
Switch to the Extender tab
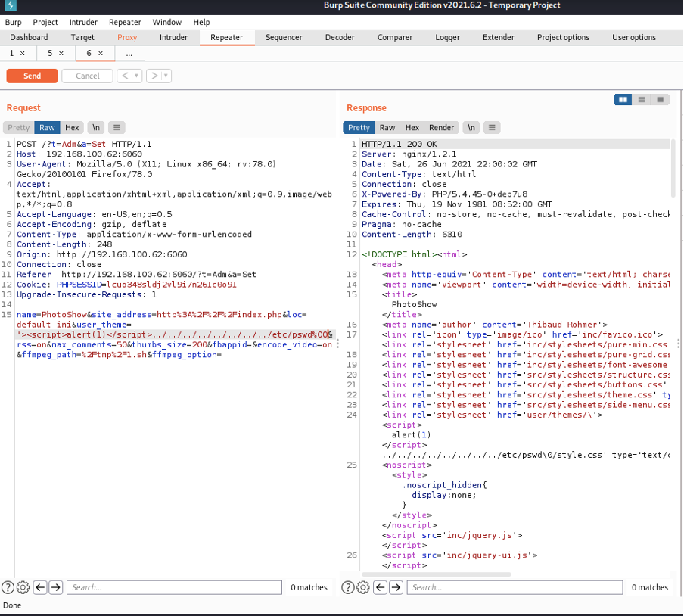[499, 38]
